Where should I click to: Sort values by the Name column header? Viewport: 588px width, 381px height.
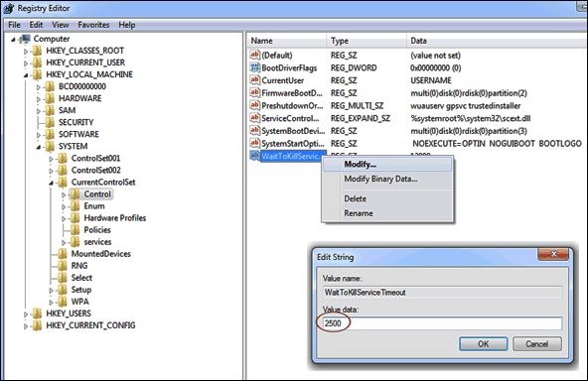tap(287, 41)
